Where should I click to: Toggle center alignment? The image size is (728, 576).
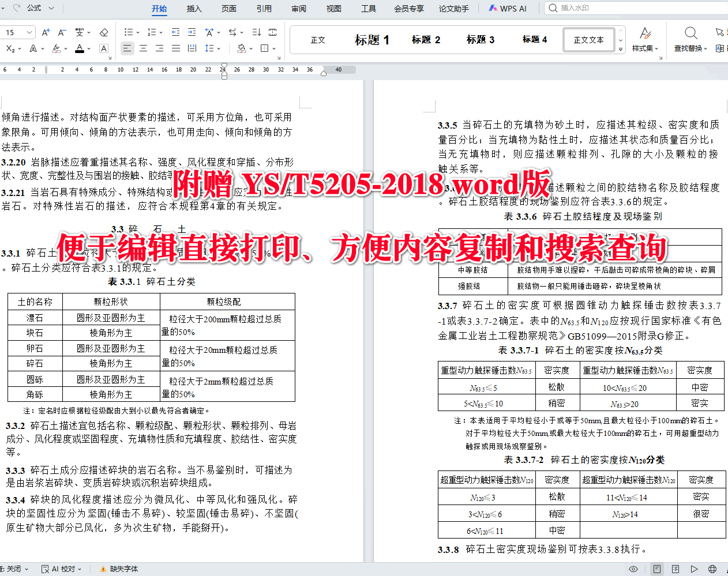coord(143,48)
